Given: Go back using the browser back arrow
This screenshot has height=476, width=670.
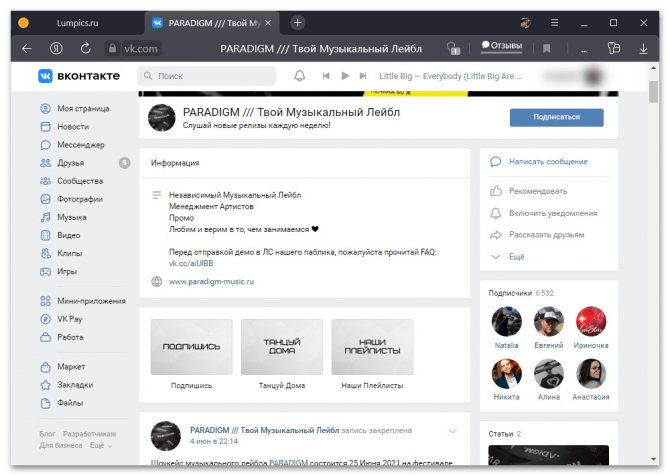Looking at the screenshot, I should tap(26, 49).
